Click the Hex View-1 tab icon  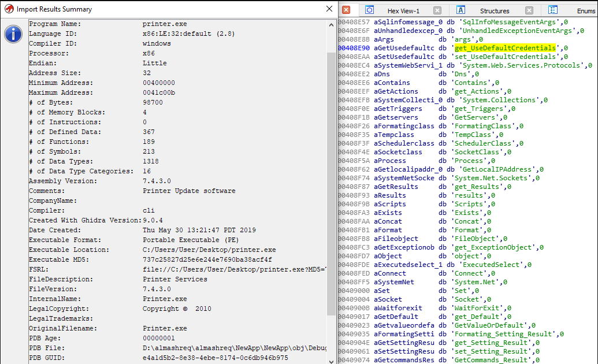(x=370, y=10)
